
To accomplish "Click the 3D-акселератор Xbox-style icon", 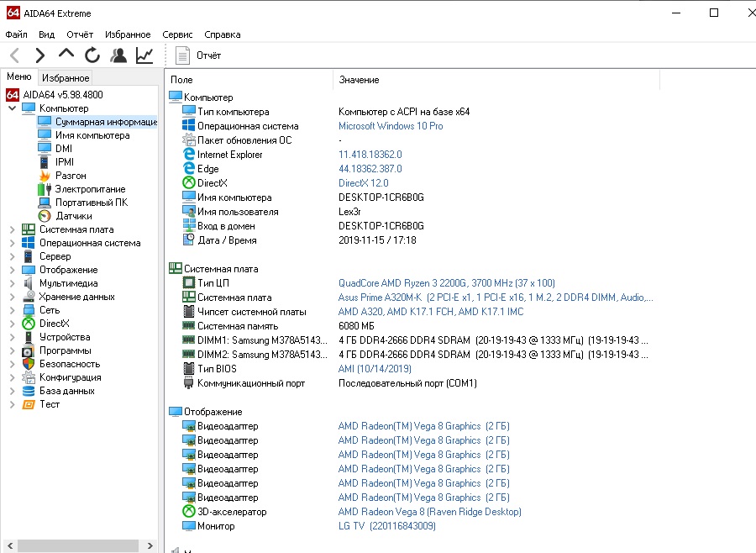I will coord(188,512).
